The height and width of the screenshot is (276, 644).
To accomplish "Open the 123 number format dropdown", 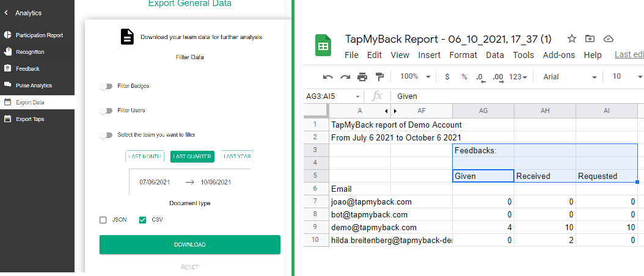I will tap(518, 77).
